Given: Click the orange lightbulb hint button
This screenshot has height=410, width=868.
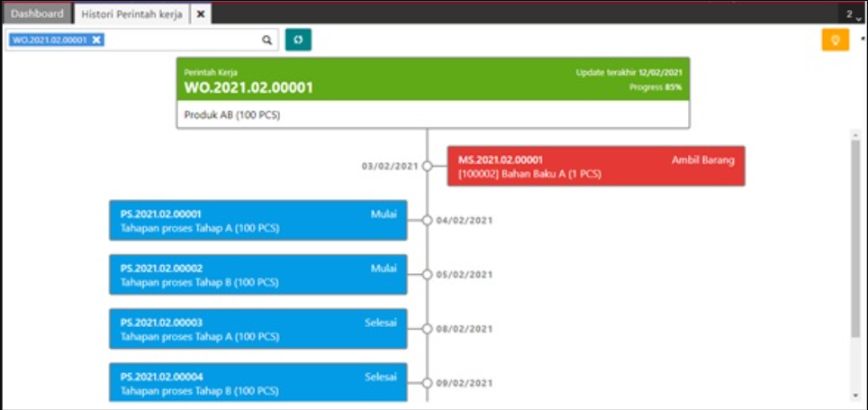Looking at the screenshot, I should tap(835, 41).
